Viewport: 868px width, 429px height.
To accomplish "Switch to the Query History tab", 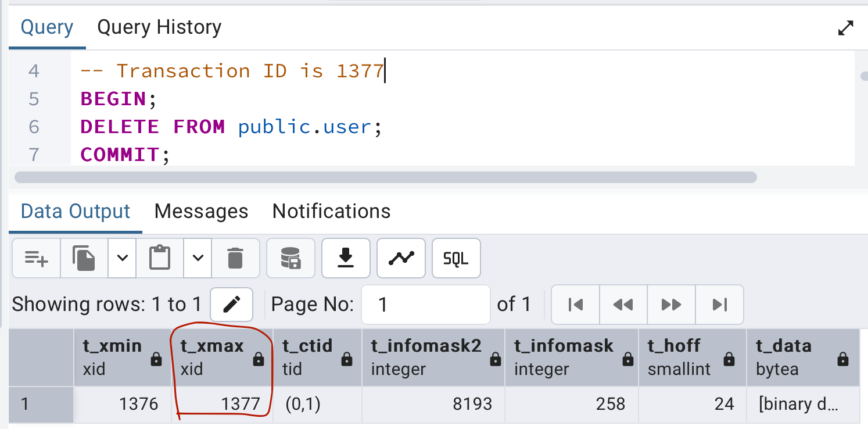I will click(159, 27).
